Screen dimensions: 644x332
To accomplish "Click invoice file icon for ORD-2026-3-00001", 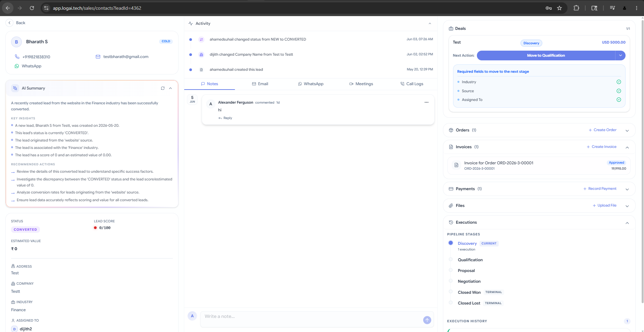I will point(456,165).
